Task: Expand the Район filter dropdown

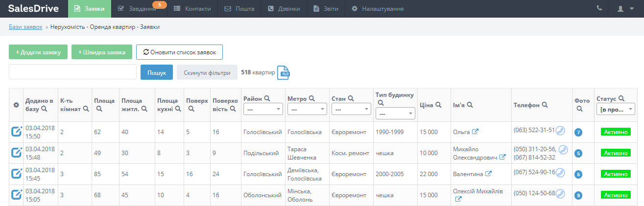Action: 263,110
